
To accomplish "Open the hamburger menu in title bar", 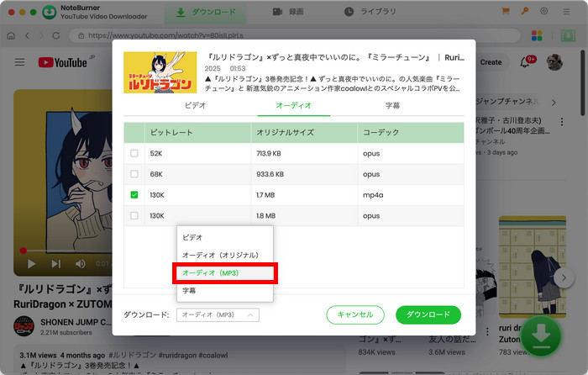I will pos(566,12).
